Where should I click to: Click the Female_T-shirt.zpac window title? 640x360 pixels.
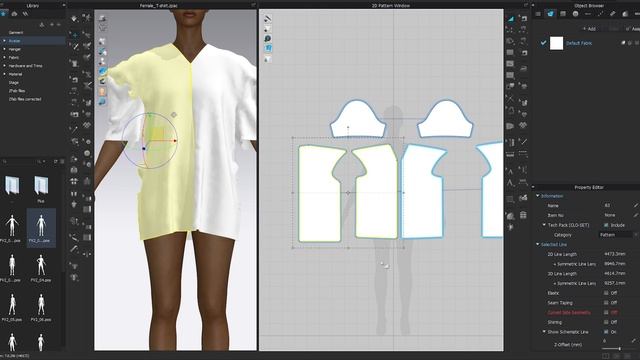pos(158,6)
